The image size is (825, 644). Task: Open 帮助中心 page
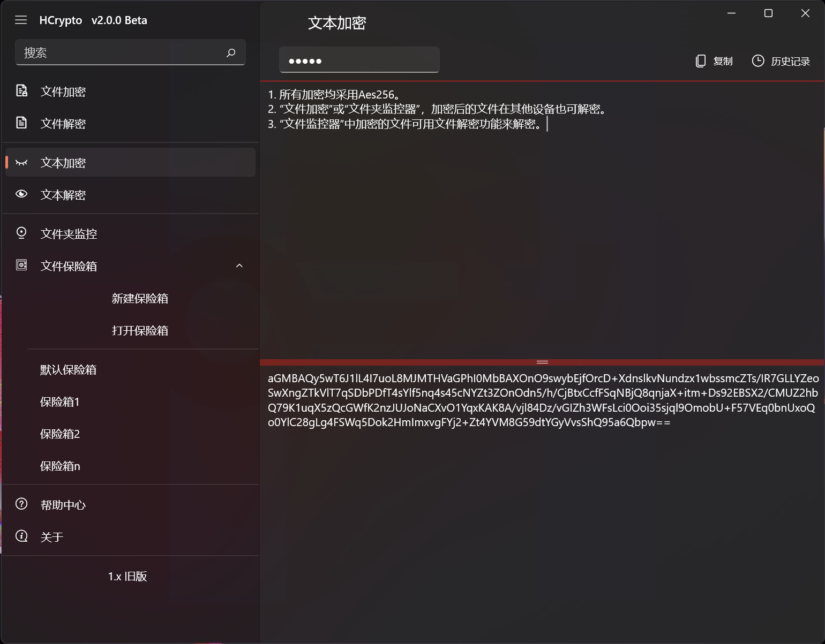pos(130,505)
